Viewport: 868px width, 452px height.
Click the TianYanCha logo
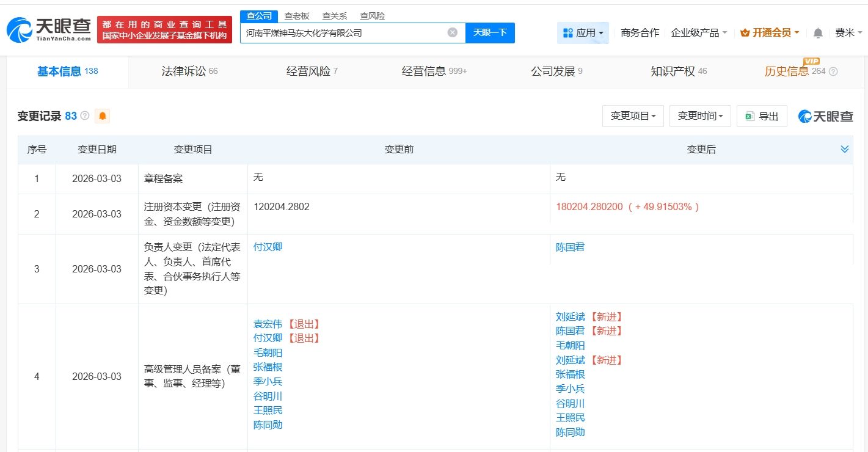tap(49, 29)
